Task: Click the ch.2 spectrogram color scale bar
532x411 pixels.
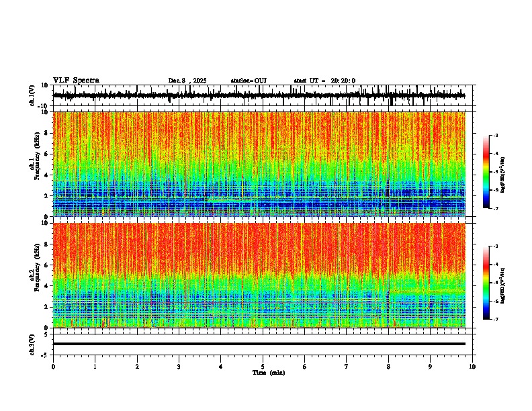Action: (486, 283)
